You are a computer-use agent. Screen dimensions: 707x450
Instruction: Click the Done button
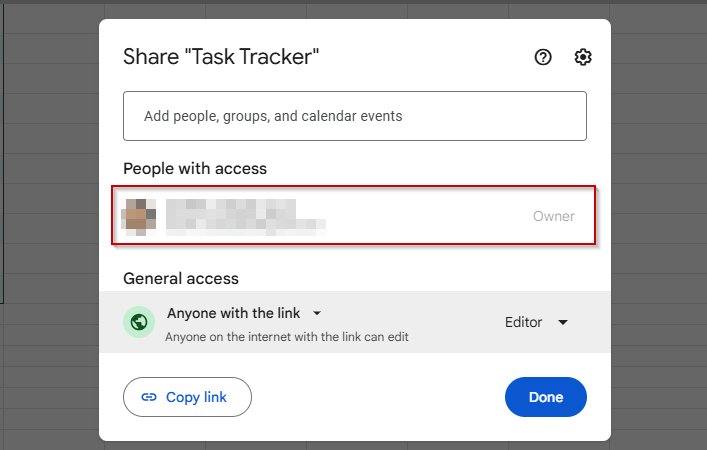tap(546, 397)
